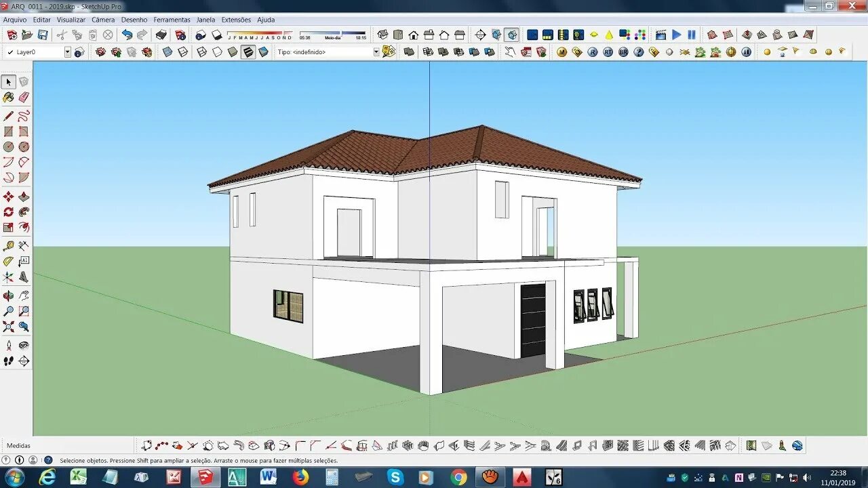Activate the Tape Measure tool
Viewport: 868px width, 488px height.
[x=9, y=246]
